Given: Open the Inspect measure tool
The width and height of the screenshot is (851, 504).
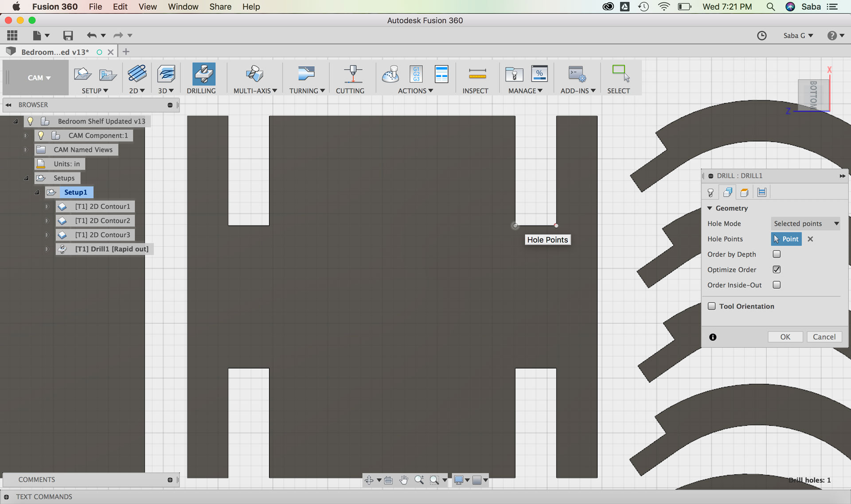Looking at the screenshot, I should [x=477, y=74].
